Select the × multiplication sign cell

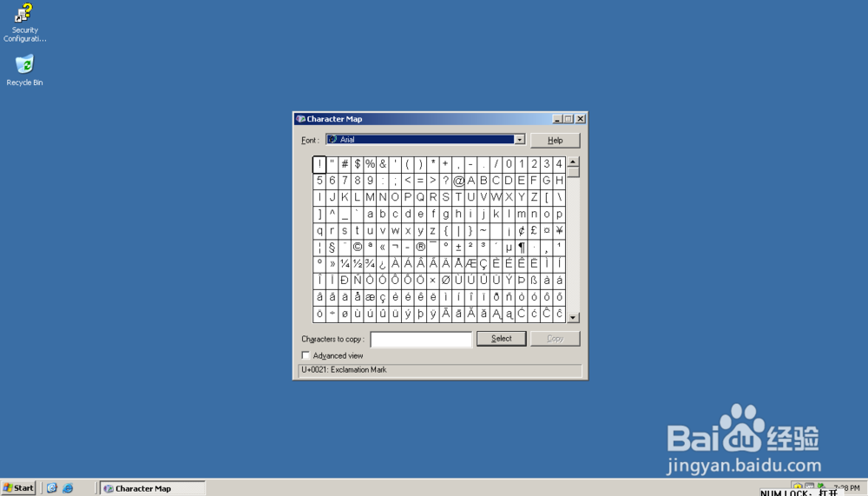point(433,281)
